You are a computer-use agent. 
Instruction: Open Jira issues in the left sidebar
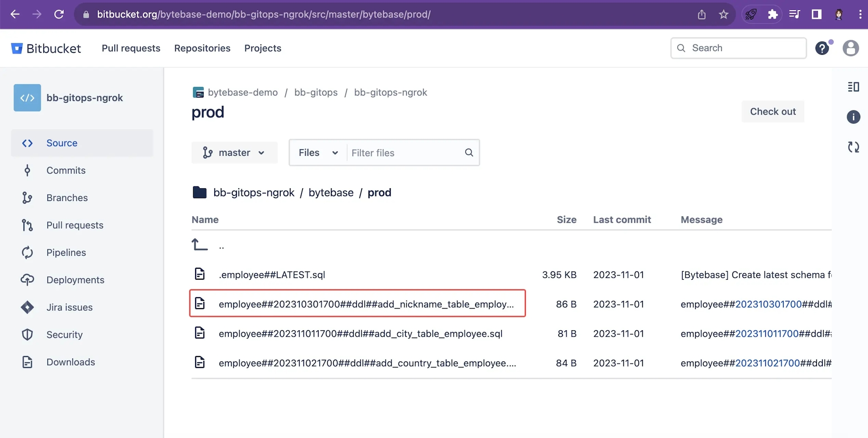point(82,307)
